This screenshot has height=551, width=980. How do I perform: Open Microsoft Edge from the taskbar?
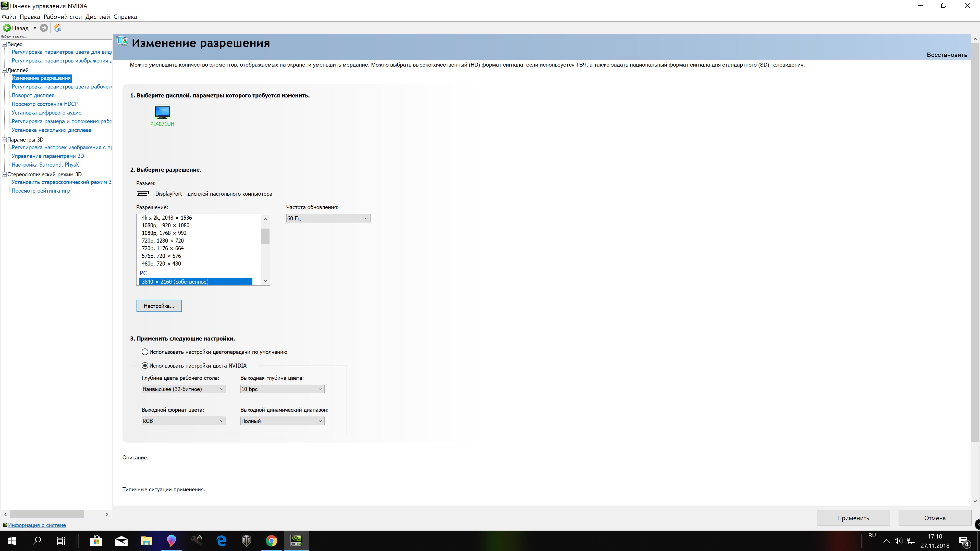222,540
